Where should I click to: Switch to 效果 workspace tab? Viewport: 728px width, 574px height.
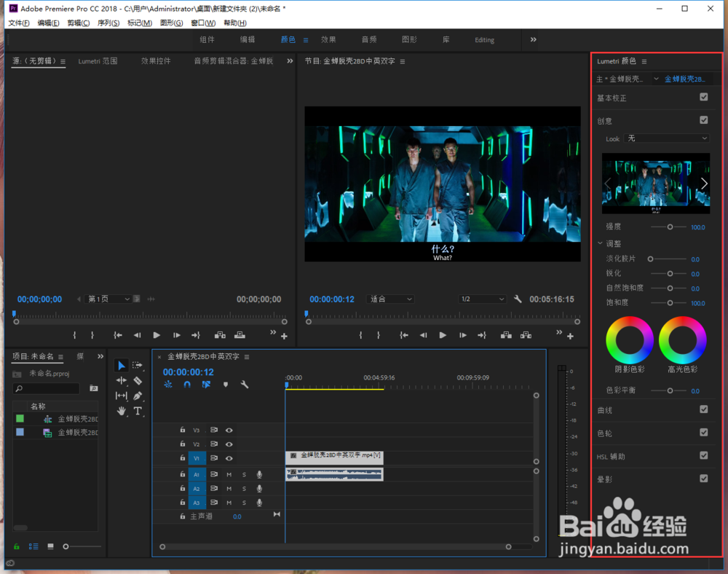tap(328, 39)
